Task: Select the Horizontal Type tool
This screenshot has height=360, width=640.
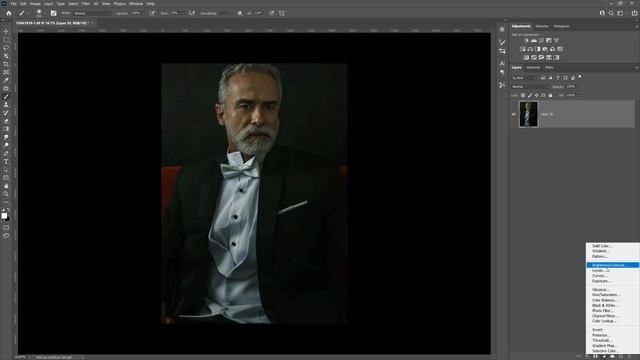Action: pos(6,162)
